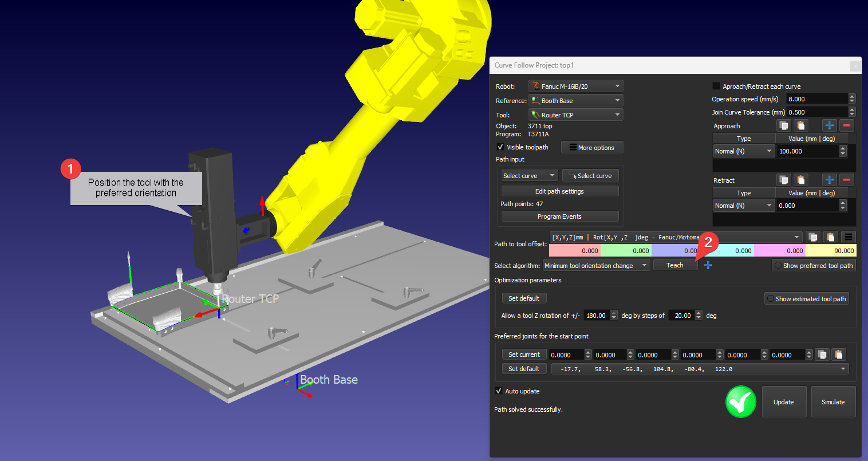Image resolution: width=868 pixels, height=461 pixels.
Task: Paste the preferred start joint values
Action: point(839,354)
